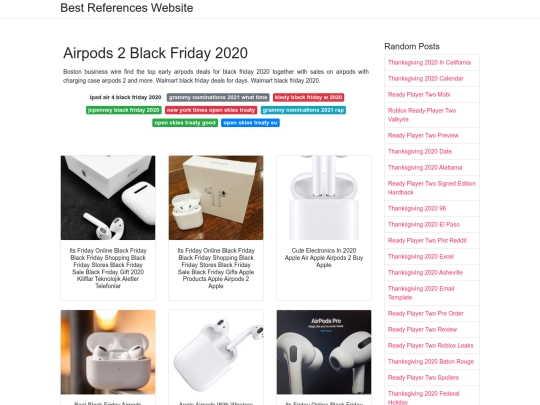Open the dark AirPods Pro advertisement thumbnail
This screenshot has height=405, width=540.
324,352
